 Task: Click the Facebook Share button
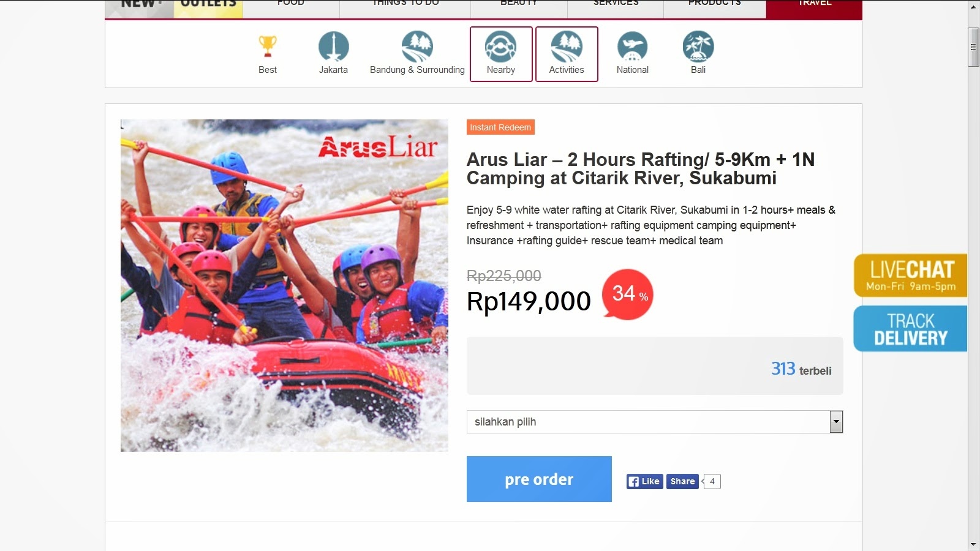click(x=682, y=482)
